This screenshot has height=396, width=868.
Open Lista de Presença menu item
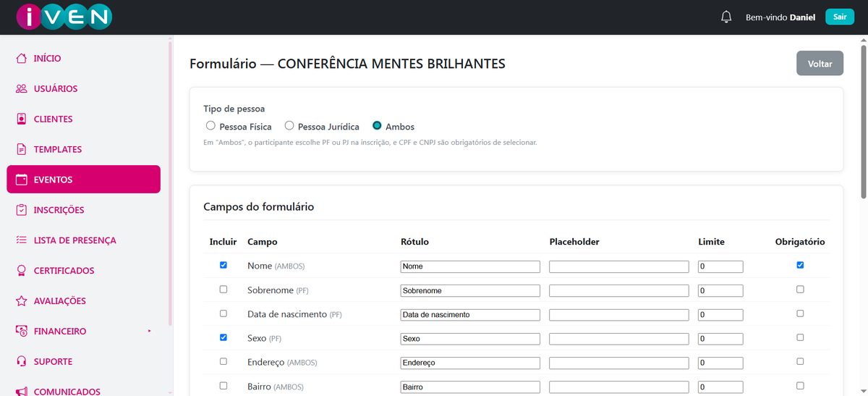pyautogui.click(x=83, y=240)
